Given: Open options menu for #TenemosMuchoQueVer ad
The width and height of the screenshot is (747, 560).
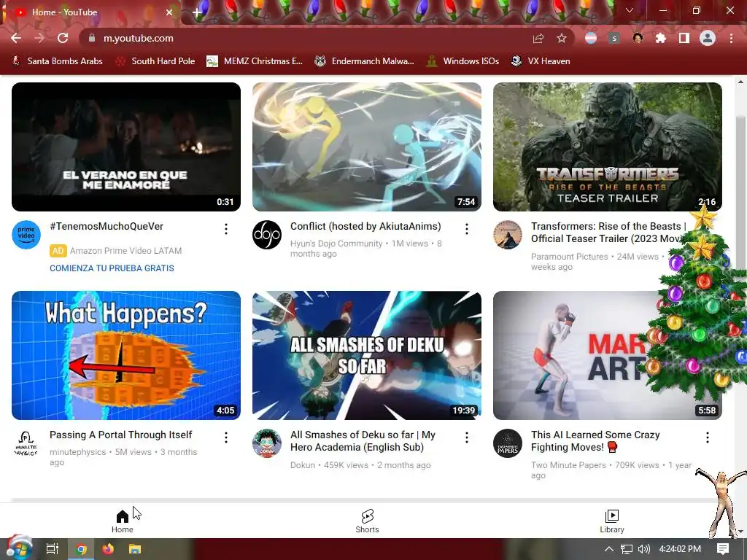Looking at the screenshot, I should pyautogui.click(x=226, y=229).
